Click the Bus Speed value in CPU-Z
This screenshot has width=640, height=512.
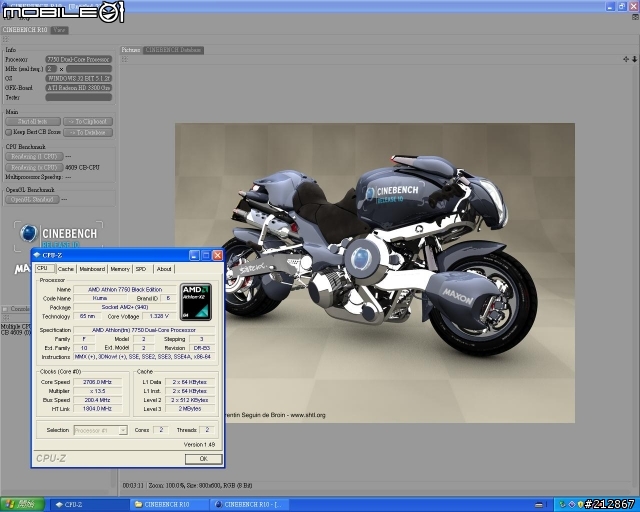pyautogui.click(x=98, y=400)
